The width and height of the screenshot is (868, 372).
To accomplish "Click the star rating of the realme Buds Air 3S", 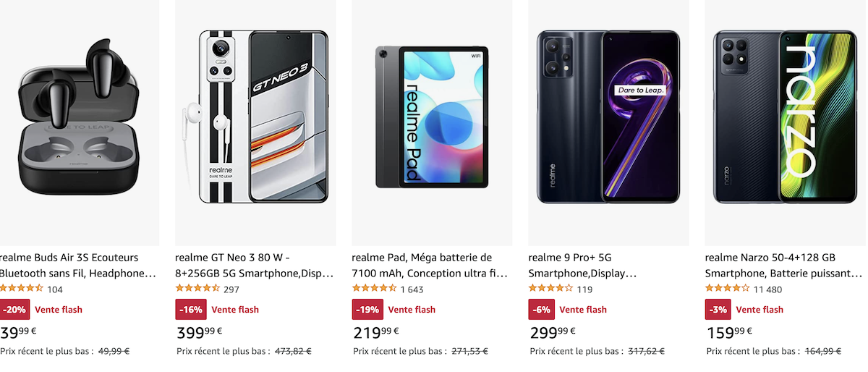I will pos(20,289).
